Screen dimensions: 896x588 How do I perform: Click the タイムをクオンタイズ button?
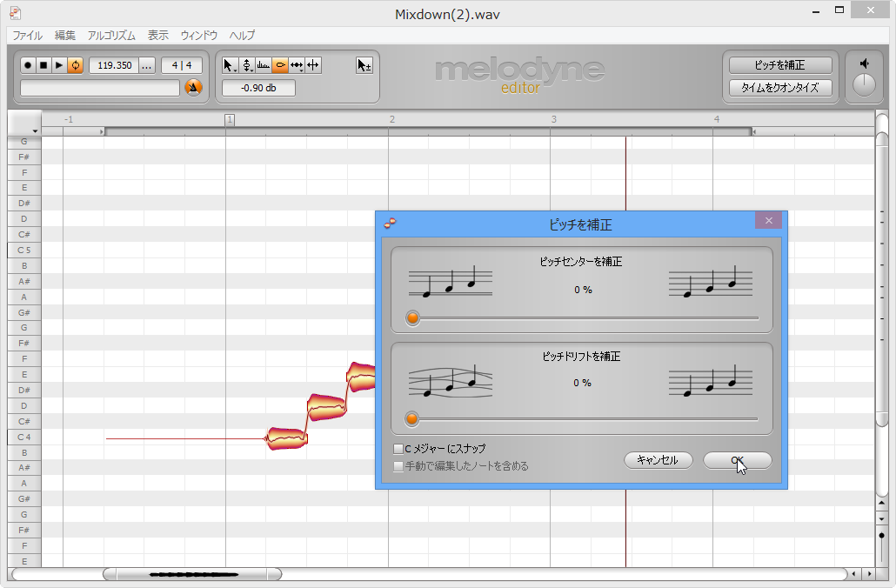click(x=780, y=88)
